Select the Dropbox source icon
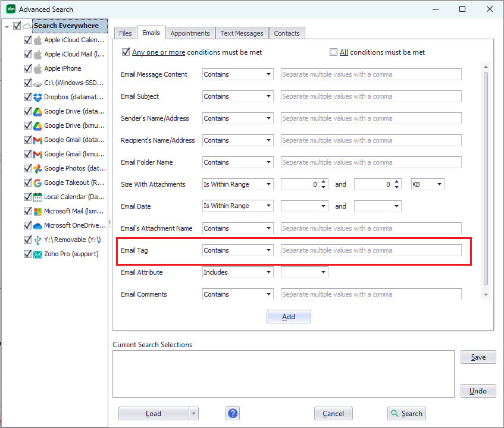This screenshot has width=504, height=428. tap(36, 97)
